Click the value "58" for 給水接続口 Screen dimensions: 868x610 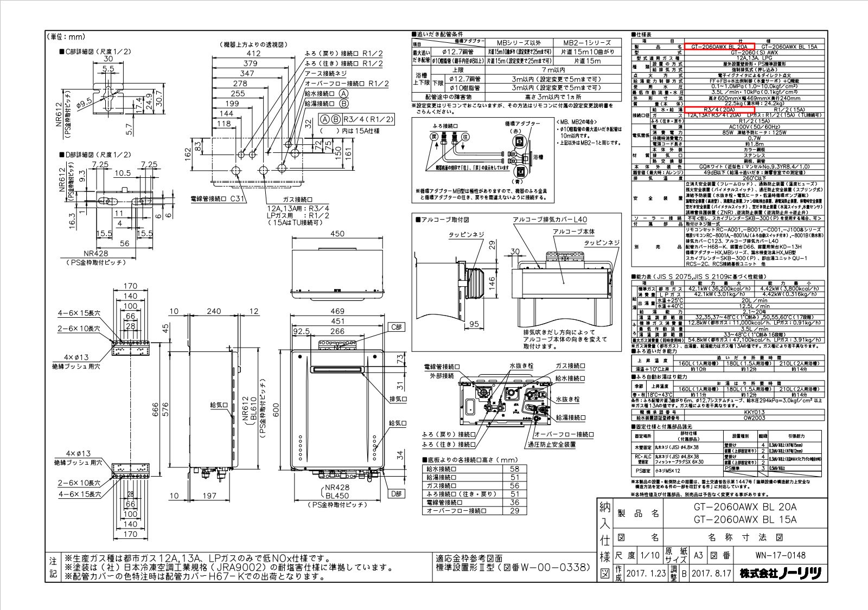(x=515, y=469)
